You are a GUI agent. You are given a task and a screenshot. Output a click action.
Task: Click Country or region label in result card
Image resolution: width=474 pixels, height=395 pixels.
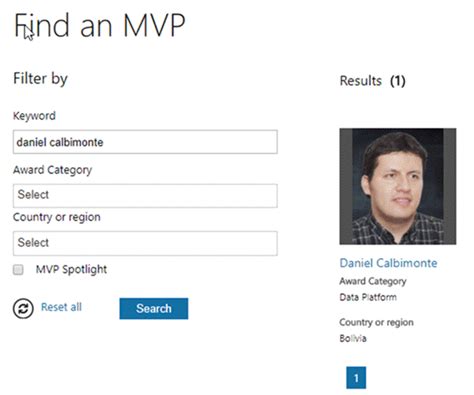point(376,322)
